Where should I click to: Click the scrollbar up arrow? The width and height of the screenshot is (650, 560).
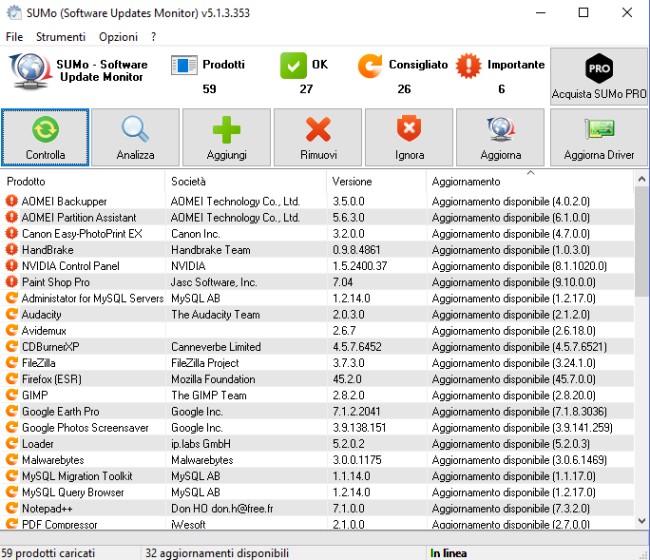point(642,179)
